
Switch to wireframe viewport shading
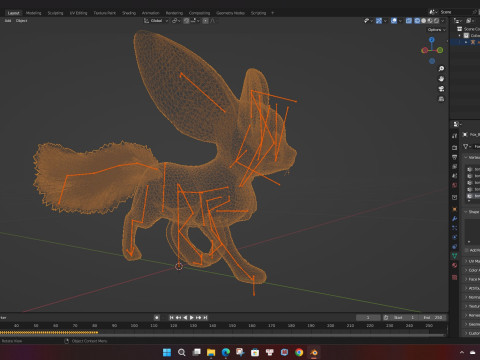tap(417, 21)
